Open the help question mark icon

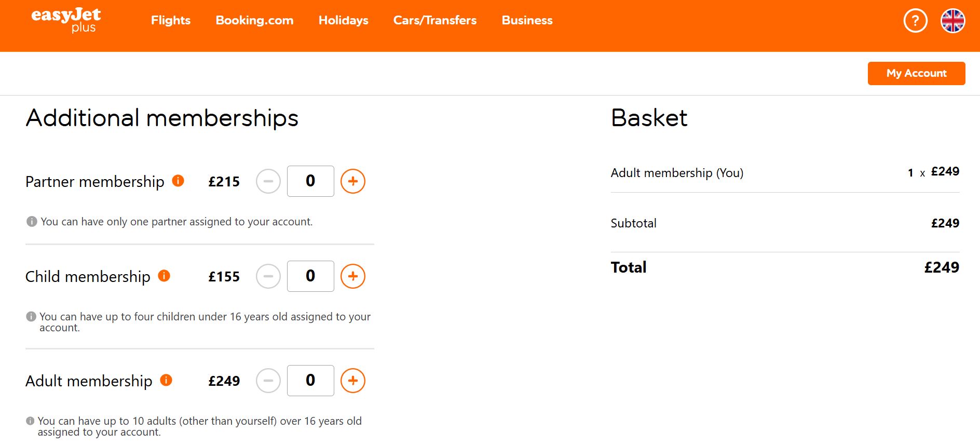(x=915, y=21)
